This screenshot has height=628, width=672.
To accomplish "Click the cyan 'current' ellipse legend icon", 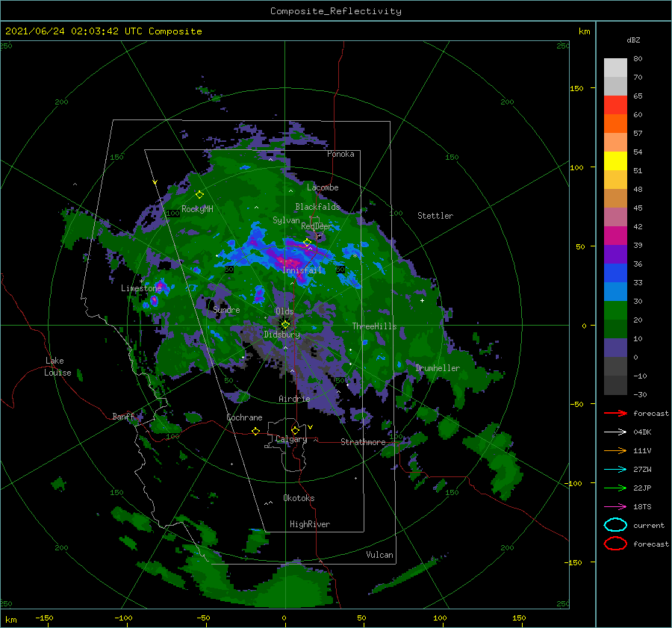I will [x=615, y=525].
